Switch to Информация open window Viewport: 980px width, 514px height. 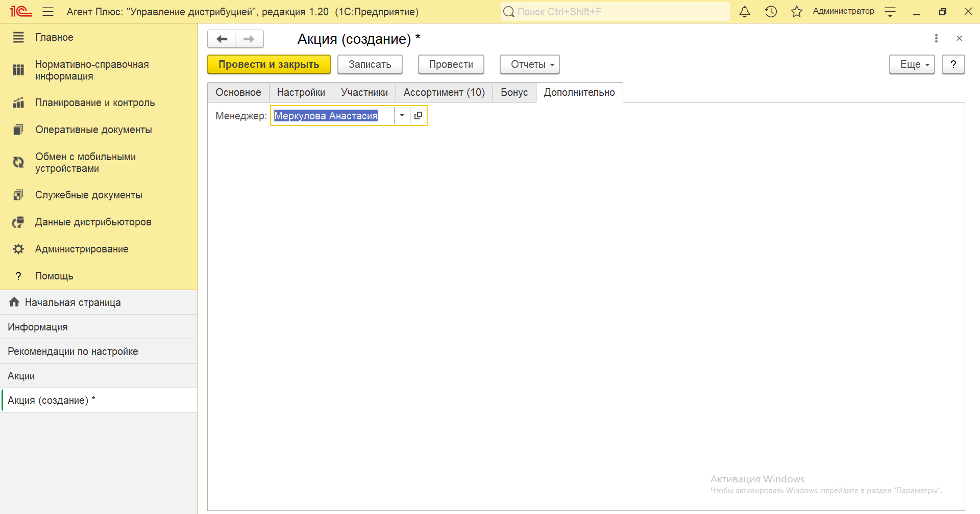[99, 327]
